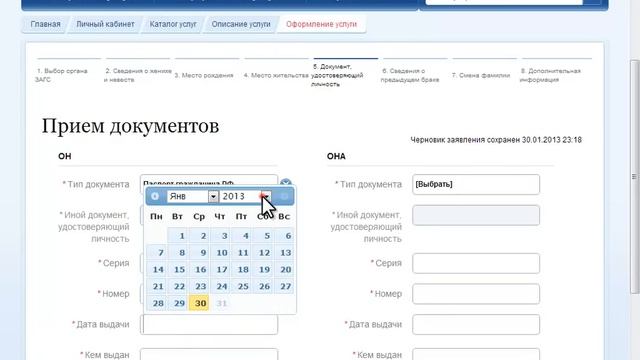Open the month dropdown showing Янв

pos(192,196)
